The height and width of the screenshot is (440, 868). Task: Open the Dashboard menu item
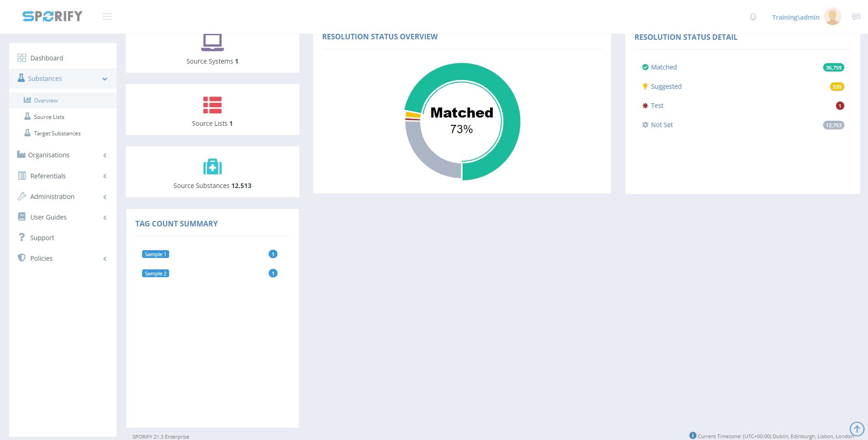coord(47,58)
